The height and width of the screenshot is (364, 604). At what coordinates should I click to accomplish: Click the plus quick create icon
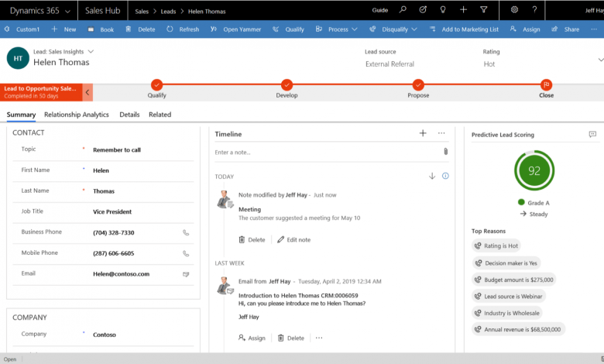point(463,9)
